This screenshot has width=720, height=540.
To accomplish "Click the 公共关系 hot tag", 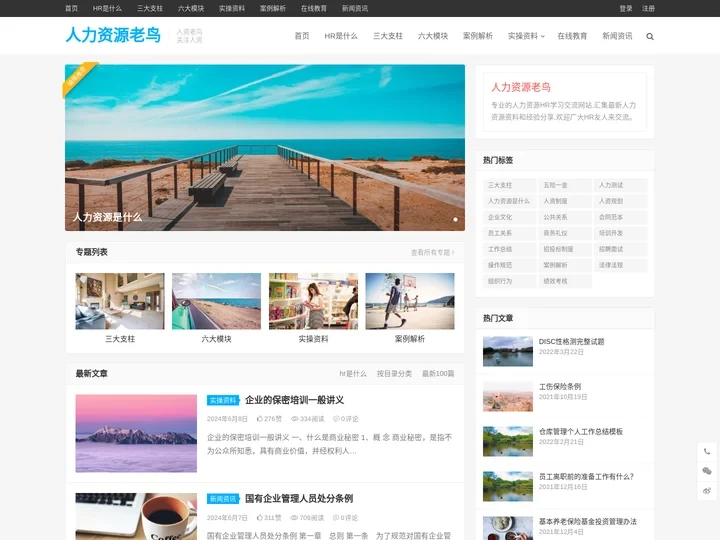I will (564, 217).
